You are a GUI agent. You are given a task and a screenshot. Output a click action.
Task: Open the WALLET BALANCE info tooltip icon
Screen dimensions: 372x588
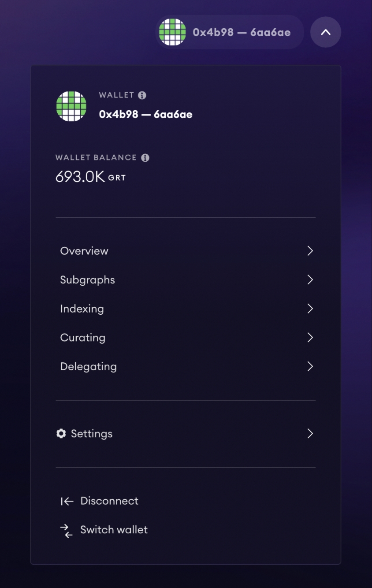point(146,157)
